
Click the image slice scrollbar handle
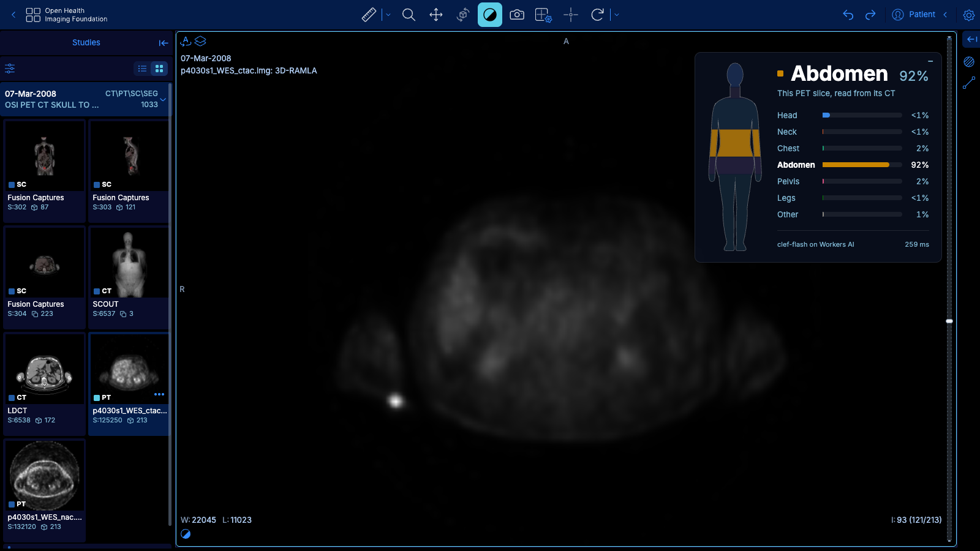(949, 321)
